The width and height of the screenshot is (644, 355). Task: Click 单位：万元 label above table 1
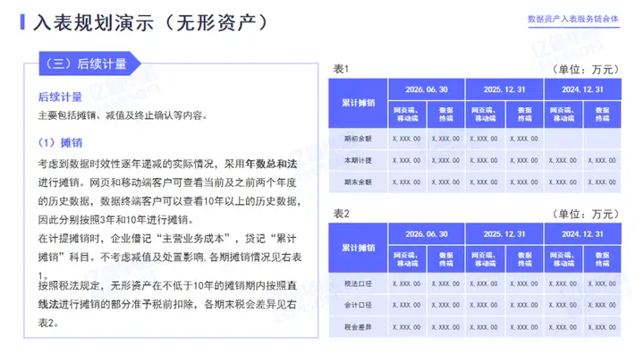tap(586, 69)
